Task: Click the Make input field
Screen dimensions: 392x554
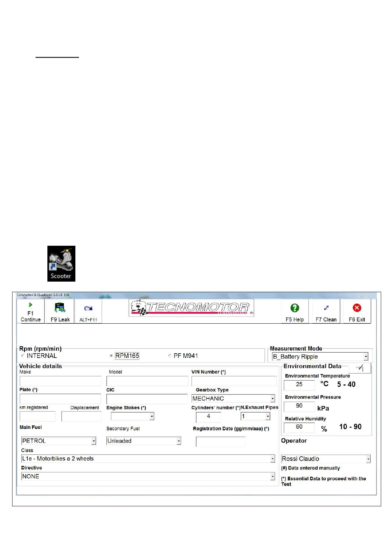Action: point(61,381)
